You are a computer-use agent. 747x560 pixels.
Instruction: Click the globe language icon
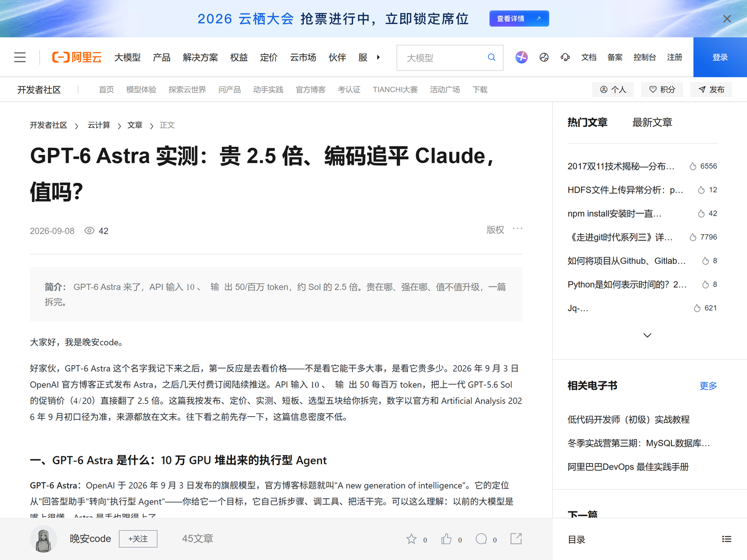pyautogui.click(x=544, y=57)
